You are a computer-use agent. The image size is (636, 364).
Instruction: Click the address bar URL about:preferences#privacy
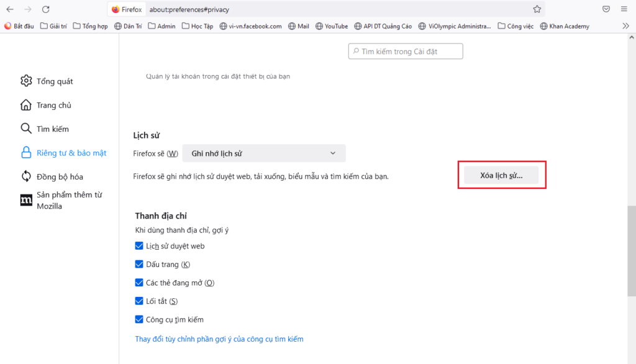pyautogui.click(x=189, y=9)
